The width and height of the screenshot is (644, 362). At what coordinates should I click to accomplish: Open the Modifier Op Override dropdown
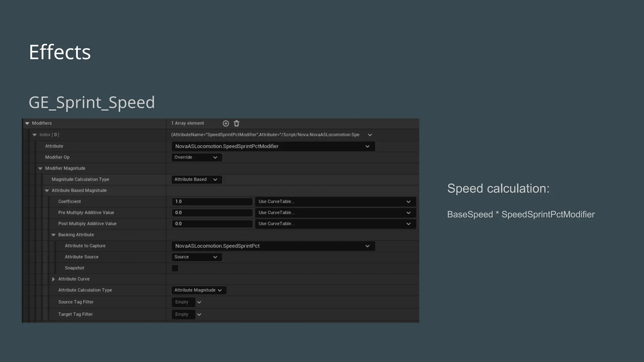[x=197, y=157]
